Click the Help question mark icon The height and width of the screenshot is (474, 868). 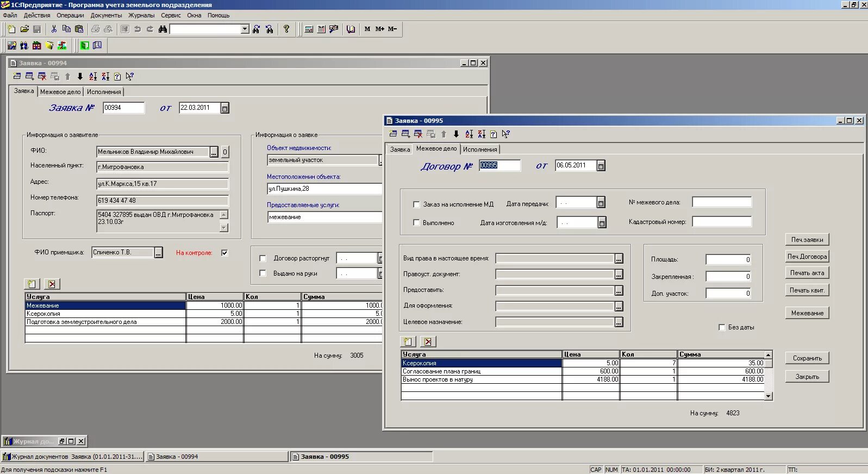pos(286,29)
